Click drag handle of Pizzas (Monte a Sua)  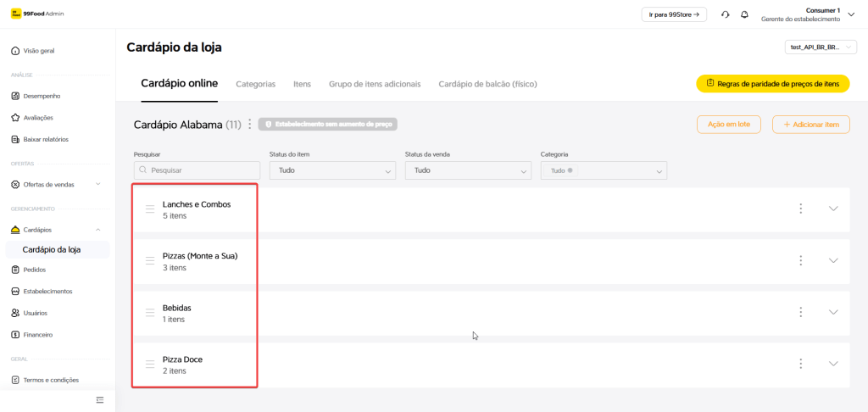click(x=150, y=261)
